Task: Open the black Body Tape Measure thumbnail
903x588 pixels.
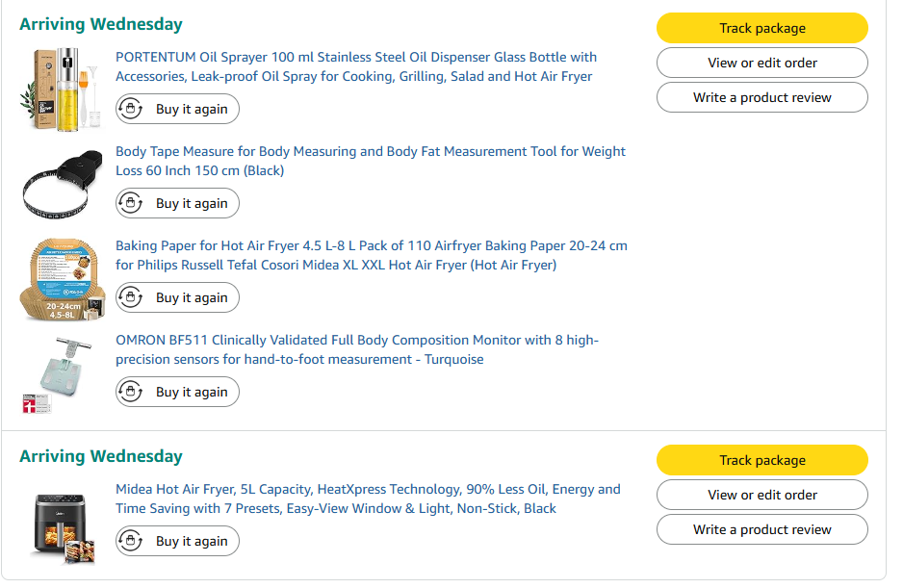Action: pyautogui.click(x=60, y=183)
